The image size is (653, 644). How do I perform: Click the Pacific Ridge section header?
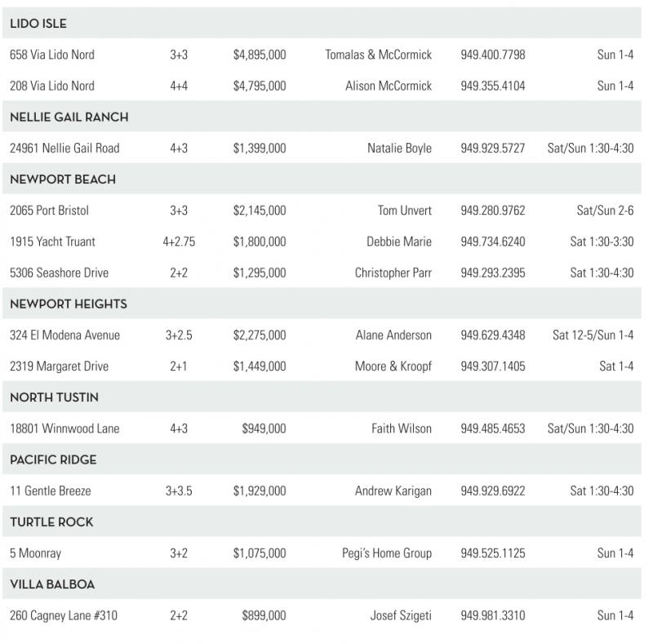tap(53, 460)
